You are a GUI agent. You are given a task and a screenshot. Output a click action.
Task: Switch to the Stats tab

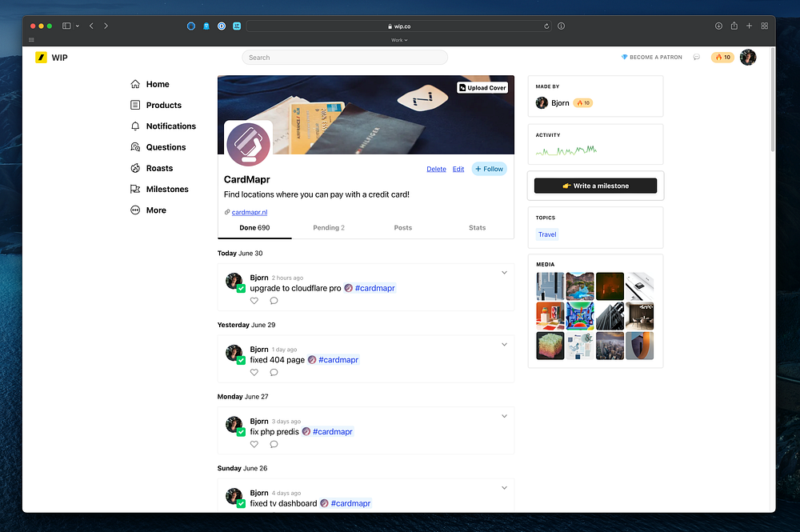coord(477,228)
